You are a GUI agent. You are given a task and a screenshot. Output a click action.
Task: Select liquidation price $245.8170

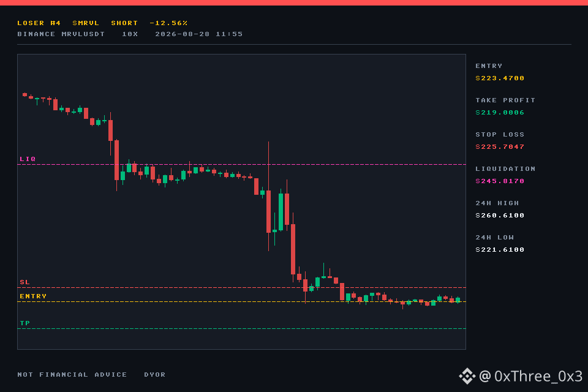click(x=500, y=181)
